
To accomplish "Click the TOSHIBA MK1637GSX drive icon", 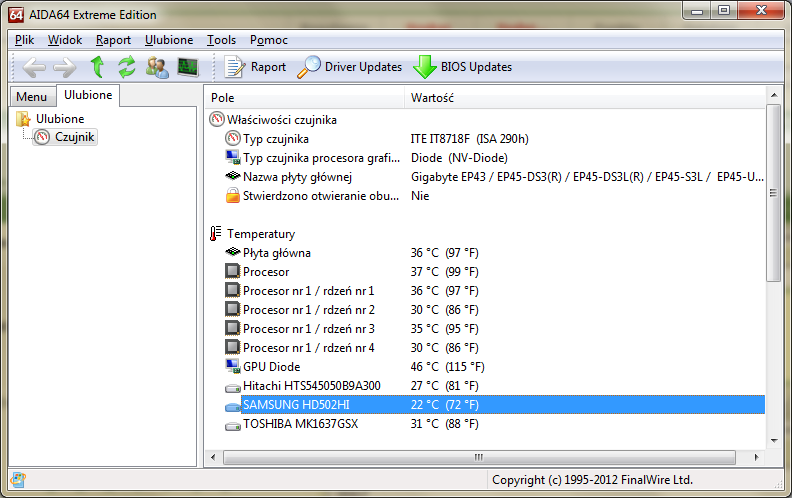I will [x=232, y=426].
